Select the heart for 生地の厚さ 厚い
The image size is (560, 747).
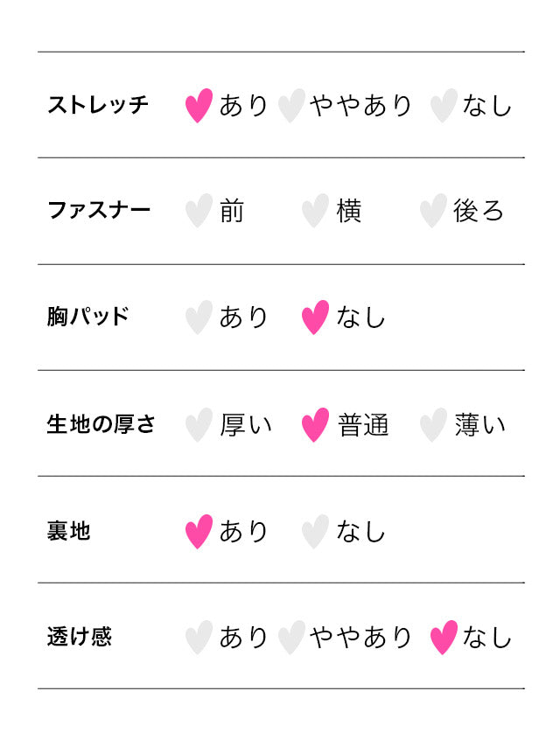(x=199, y=425)
